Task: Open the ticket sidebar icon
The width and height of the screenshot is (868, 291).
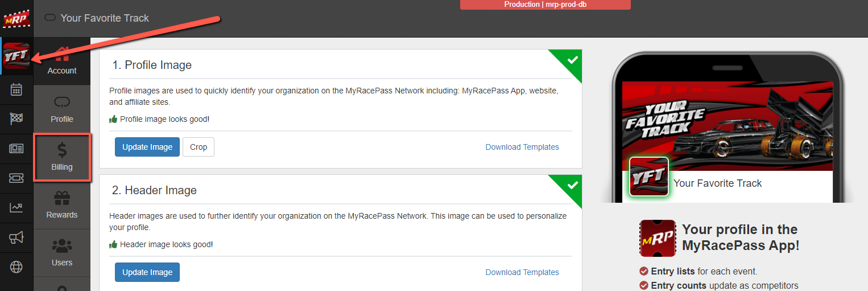Action: tap(16, 178)
